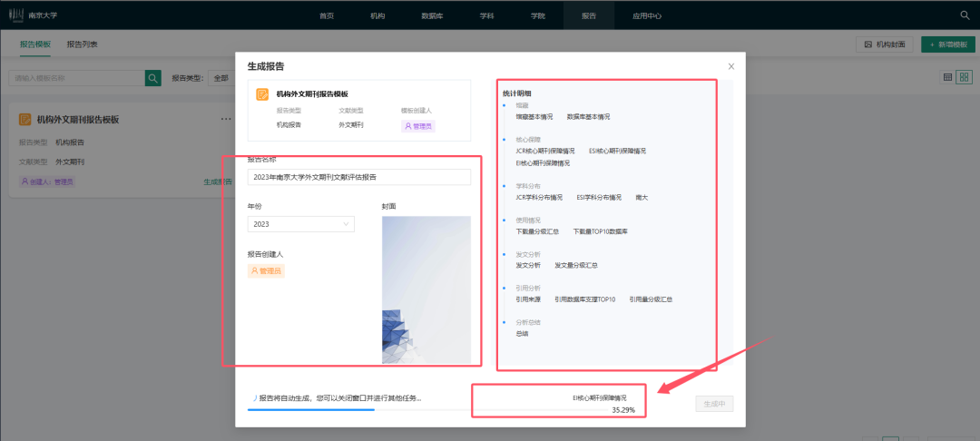Click the 统计明细 heading

[517, 93]
